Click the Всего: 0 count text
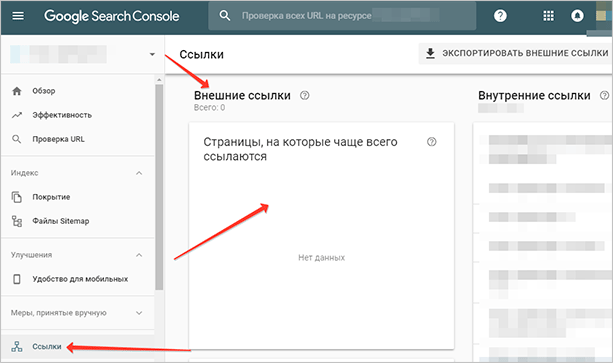The width and height of the screenshot is (613, 363). (210, 107)
